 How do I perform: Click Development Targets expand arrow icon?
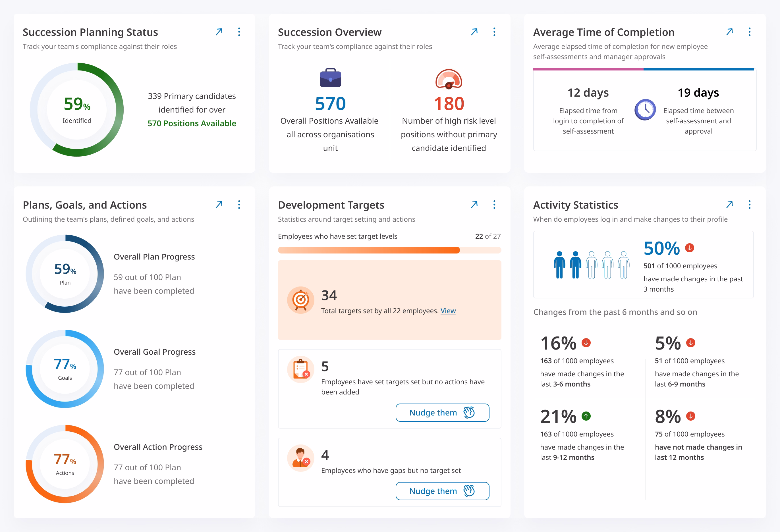(x=474, y=204)
